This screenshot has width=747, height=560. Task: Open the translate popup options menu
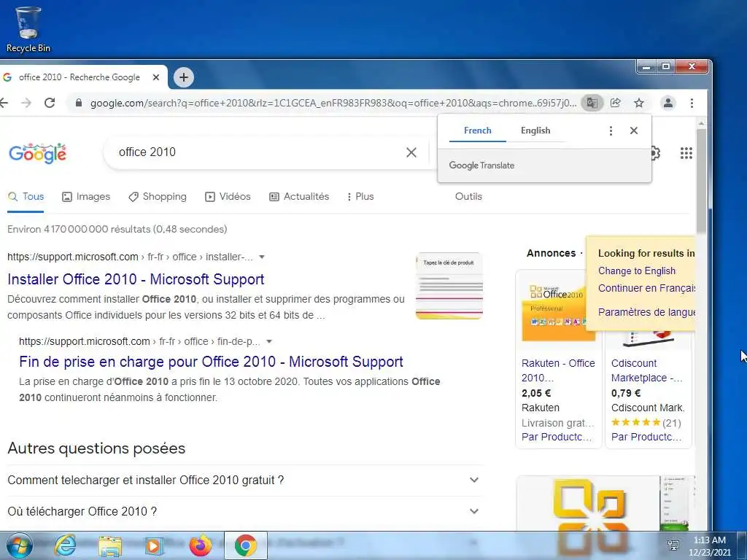(x=611, y=131)
